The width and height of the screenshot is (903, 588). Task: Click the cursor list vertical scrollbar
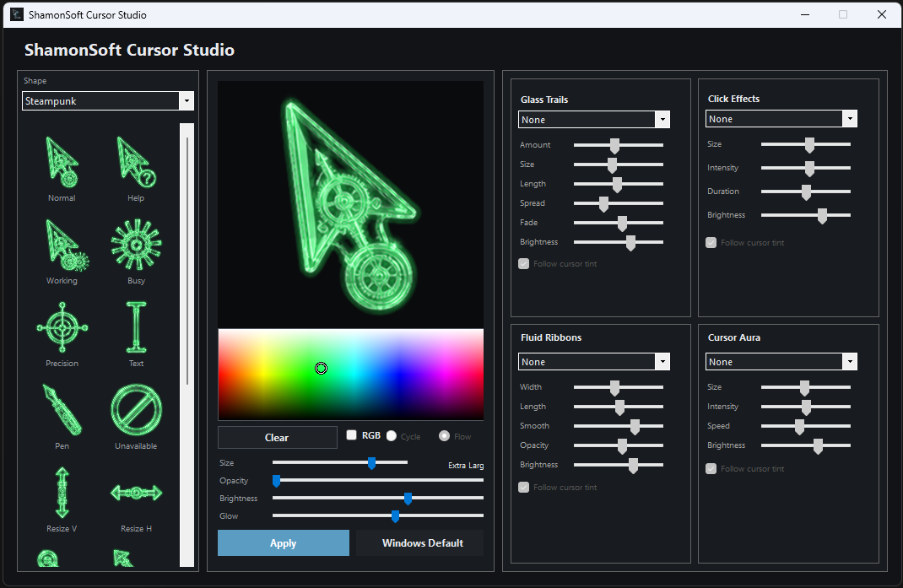[x=187, y=344]
